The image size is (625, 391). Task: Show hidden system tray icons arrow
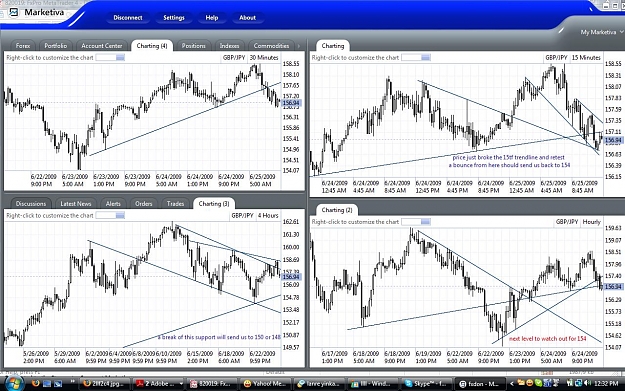click(512, 384)
